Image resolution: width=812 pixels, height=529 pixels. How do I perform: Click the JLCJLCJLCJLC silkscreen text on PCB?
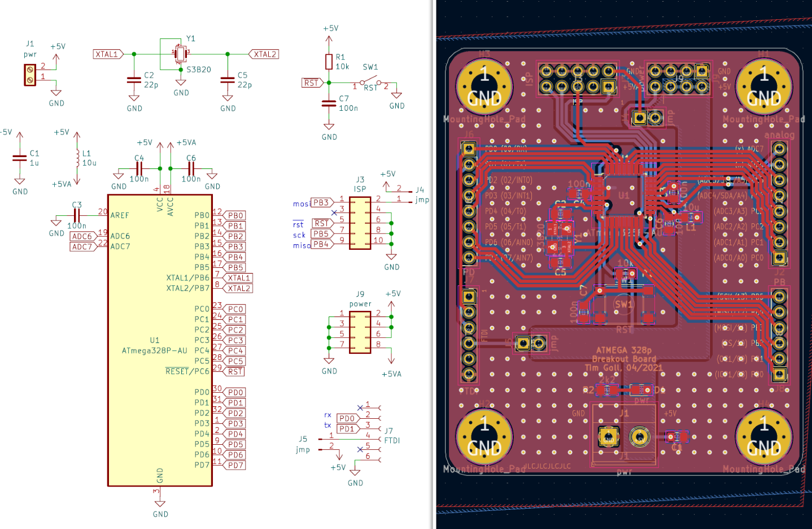tap(547, 466)
